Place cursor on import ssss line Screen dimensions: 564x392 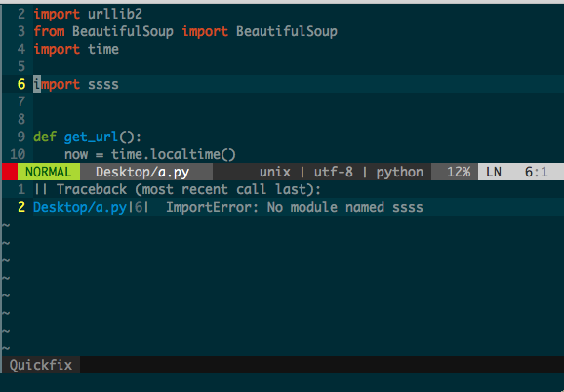(x=76, y=85)
